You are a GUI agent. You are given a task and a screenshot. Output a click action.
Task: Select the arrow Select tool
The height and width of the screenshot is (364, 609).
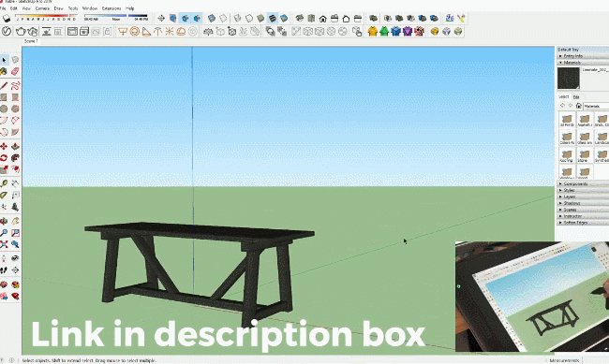4,60
